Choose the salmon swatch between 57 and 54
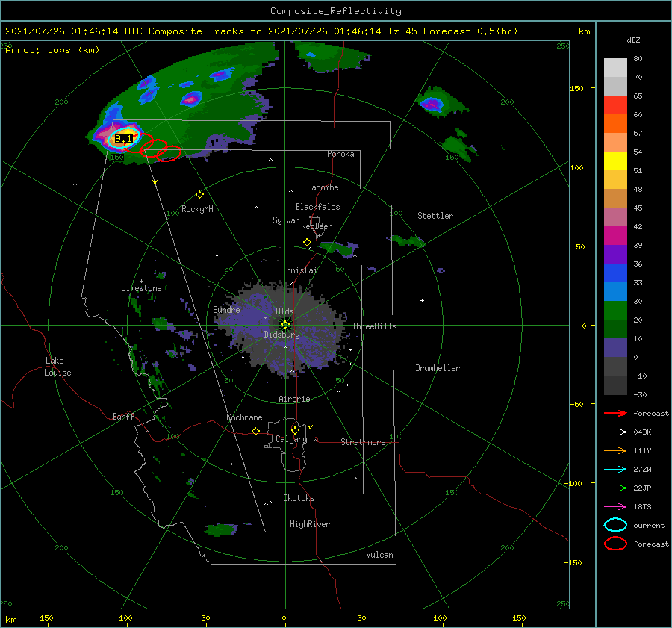This screenshot has width=672, height=628. (x=615, y=143)
